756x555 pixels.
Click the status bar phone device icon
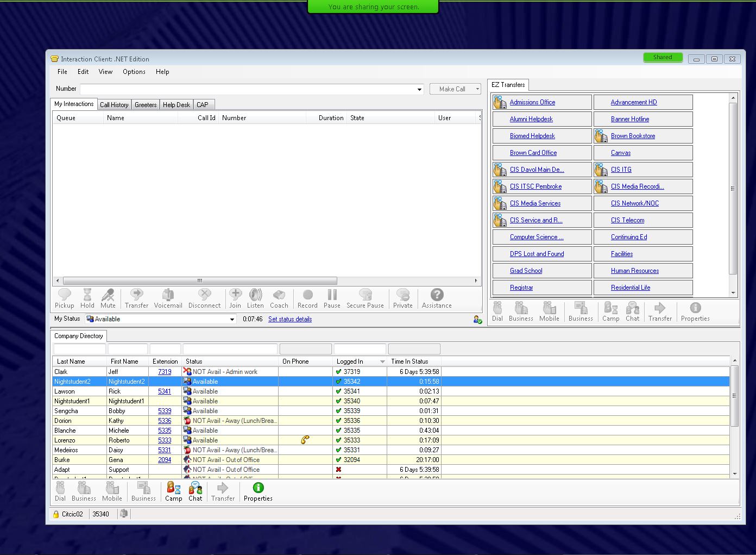coord(124,514)
